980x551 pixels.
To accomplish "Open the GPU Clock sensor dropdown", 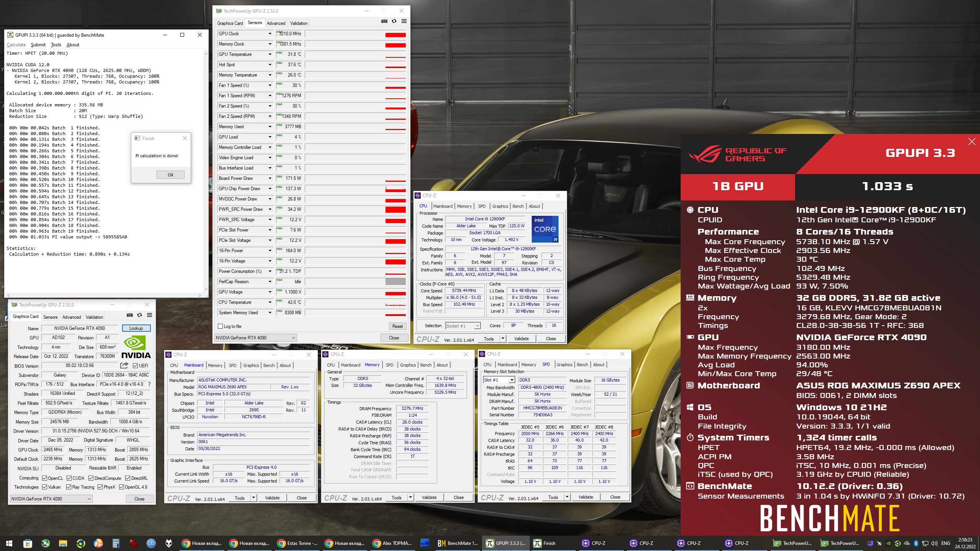I will pyautogui.click(x=270, y=34).
